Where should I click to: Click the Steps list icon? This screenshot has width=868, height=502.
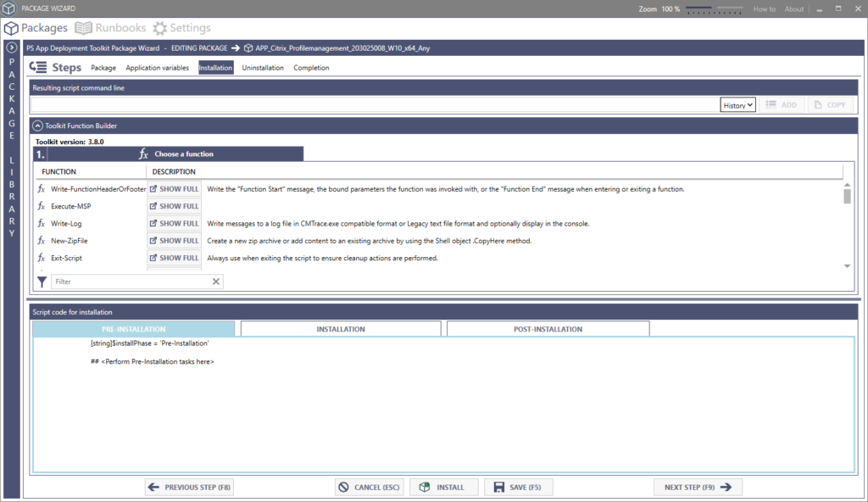coord(38,67)
